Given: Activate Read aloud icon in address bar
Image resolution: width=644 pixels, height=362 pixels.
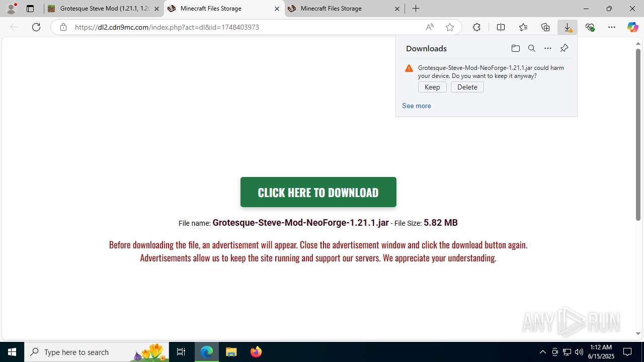Looking at the screenshot, I should 430,27.
